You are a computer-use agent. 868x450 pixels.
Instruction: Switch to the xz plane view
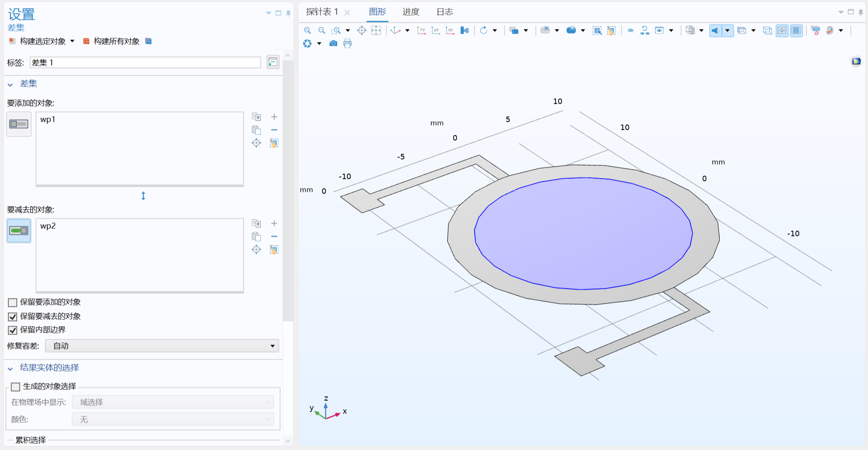[x=450, y=30]
